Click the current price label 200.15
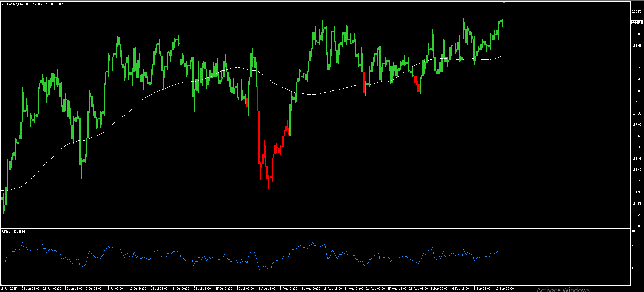This screenshot has height=292, width=644. click(636, 23)
